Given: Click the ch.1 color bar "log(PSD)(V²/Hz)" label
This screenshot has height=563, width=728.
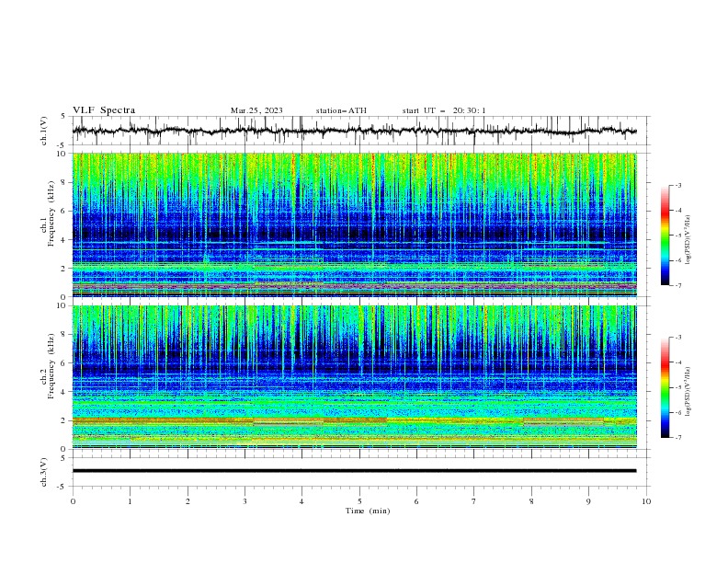Looking at the screenshot, I should coord(688,240).
